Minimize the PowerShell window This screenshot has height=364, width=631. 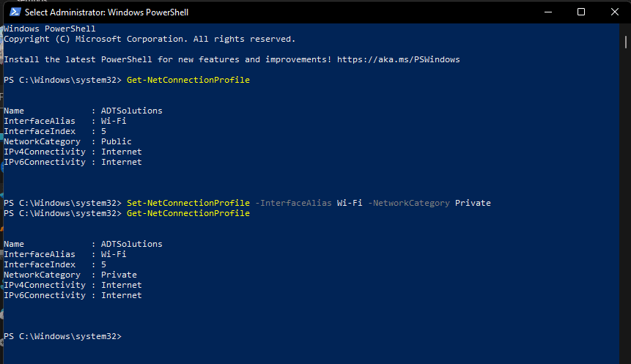[x=547, y=12]
